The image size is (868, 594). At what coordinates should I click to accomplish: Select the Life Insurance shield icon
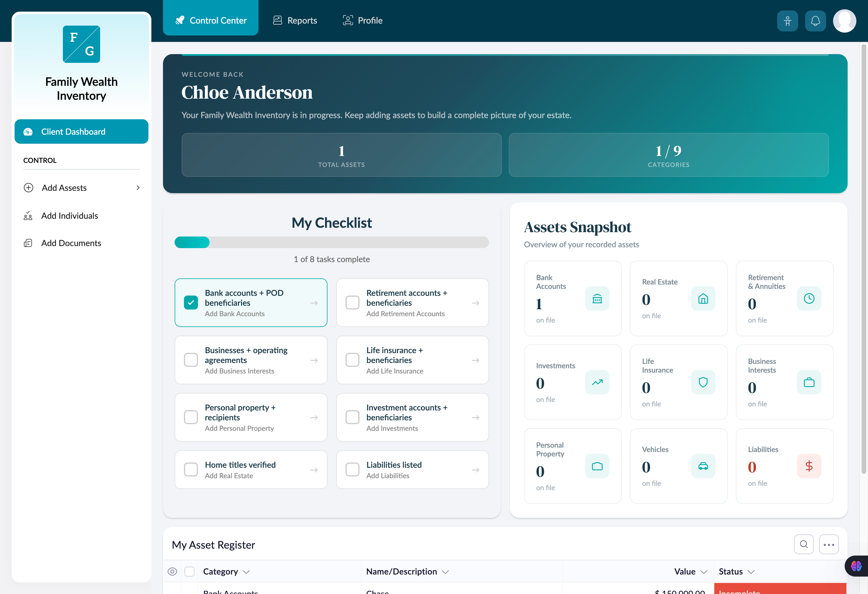(x=703, y=382)
